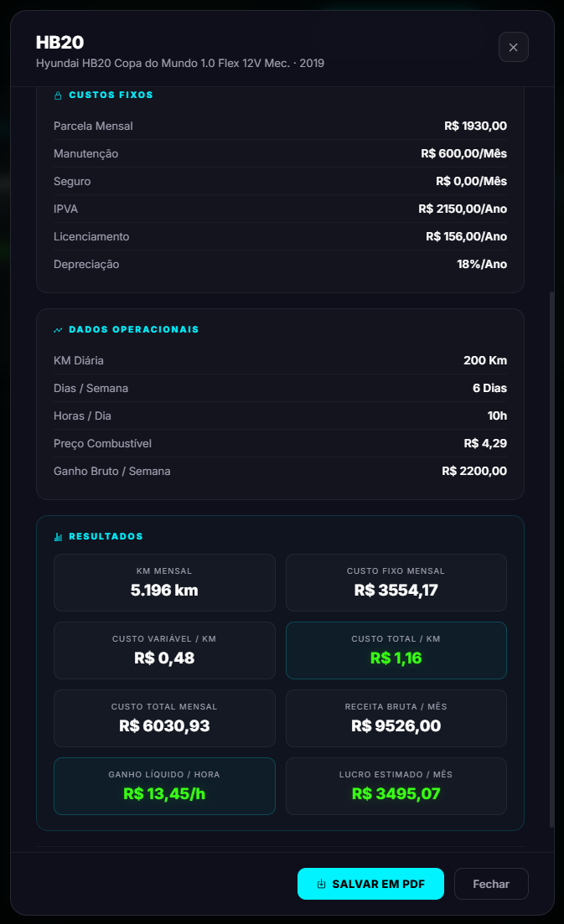Image resolution: width=564 pixels, height=924 pixels.
Task: Click the download icon in Salvar em PDF
Action: tap(321, 884)
